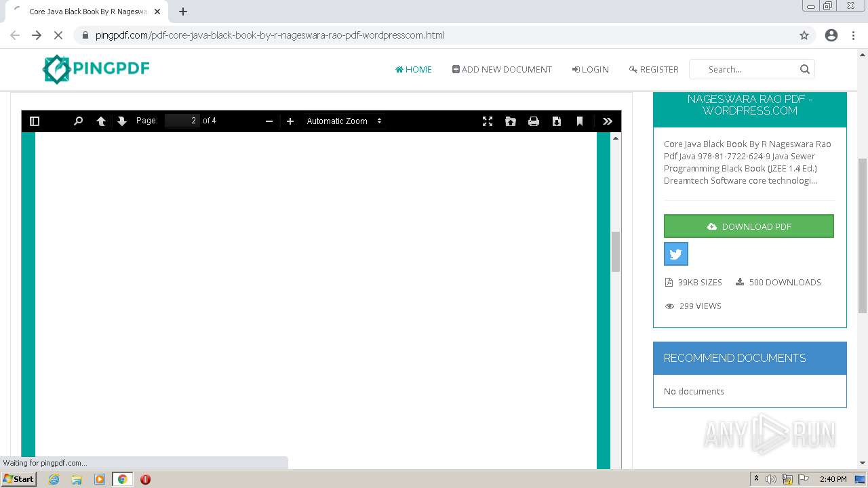Close the Core Java Black Book tab
This screenshot has height=488, width=868.
click(157, 12)
